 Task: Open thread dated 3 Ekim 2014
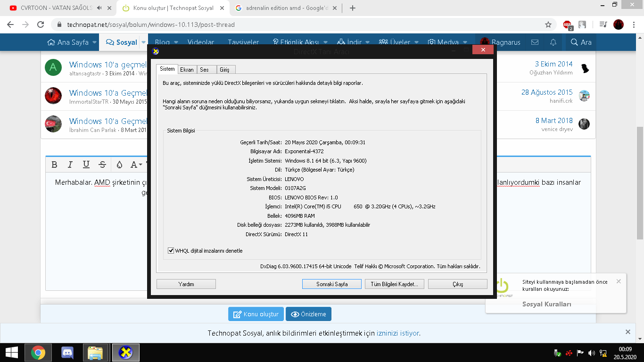pos(553,64)
